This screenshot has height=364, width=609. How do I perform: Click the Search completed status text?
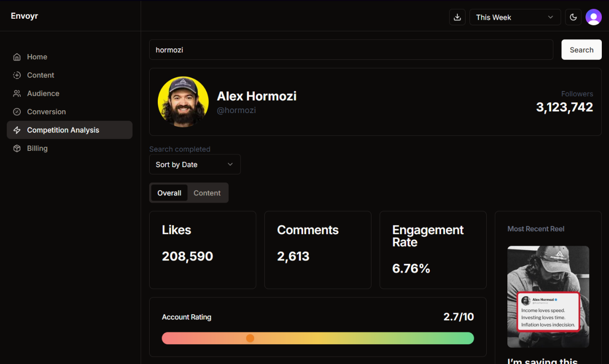pos(180,149)
